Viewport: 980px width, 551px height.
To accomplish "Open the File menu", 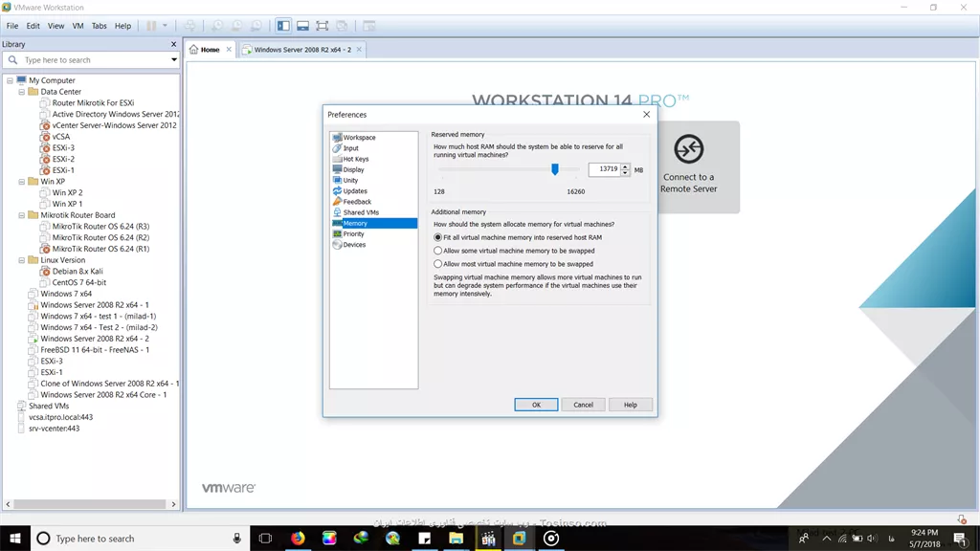I will [x=11, y=26].
